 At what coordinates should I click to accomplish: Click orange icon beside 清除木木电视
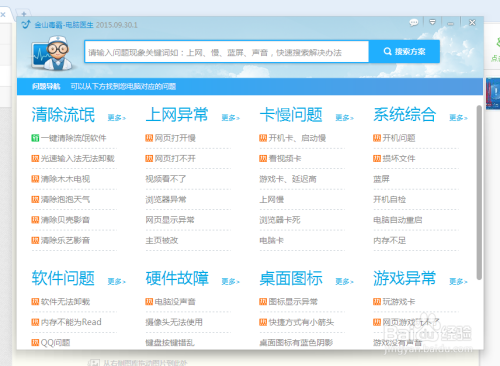point(35,179)
